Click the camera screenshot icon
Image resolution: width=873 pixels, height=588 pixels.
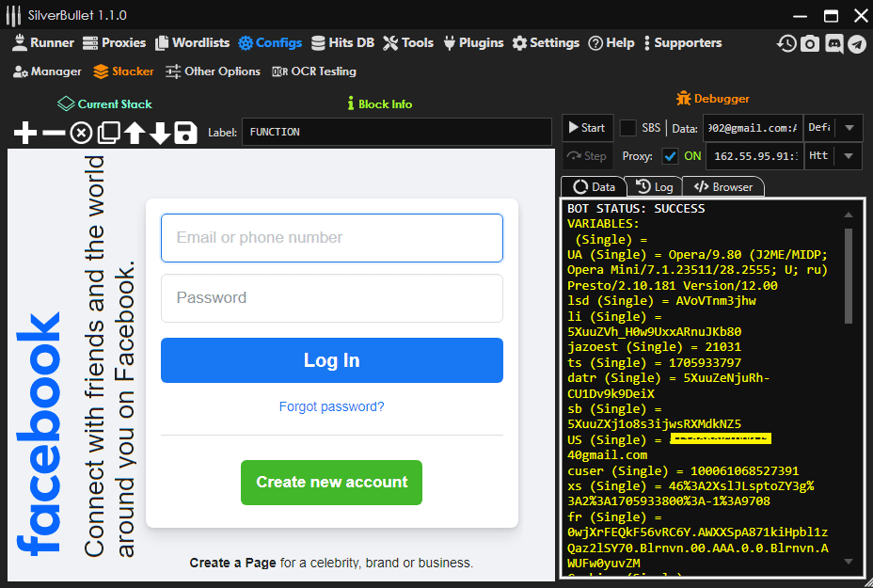coord(810,44)
